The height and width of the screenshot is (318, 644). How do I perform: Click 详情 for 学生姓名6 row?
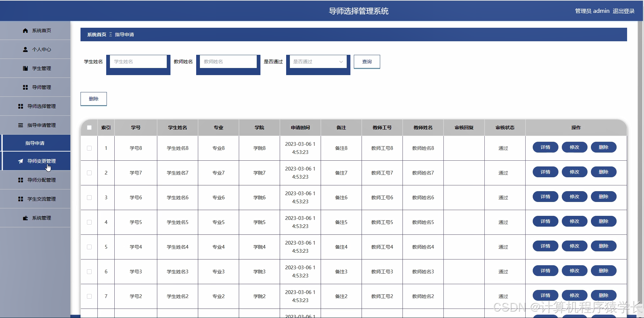pos(546,197)
